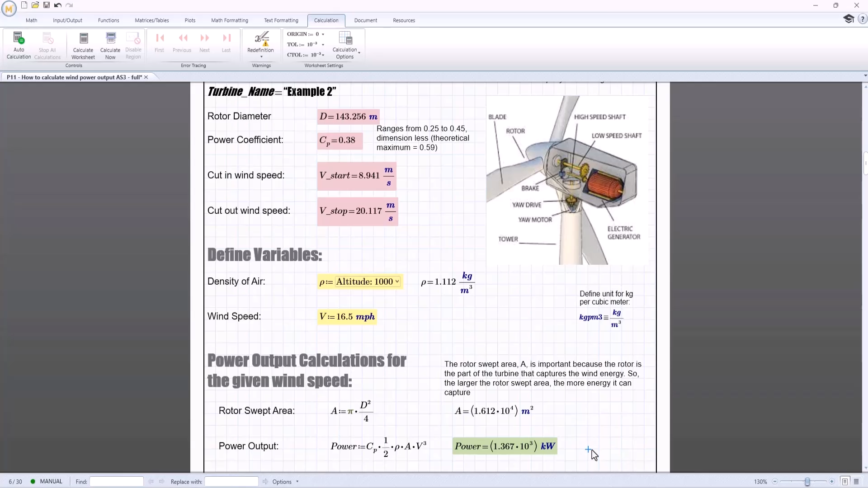Click the Calculate Now icon
This screenshot has height=488, width=868.
[110, 45]
